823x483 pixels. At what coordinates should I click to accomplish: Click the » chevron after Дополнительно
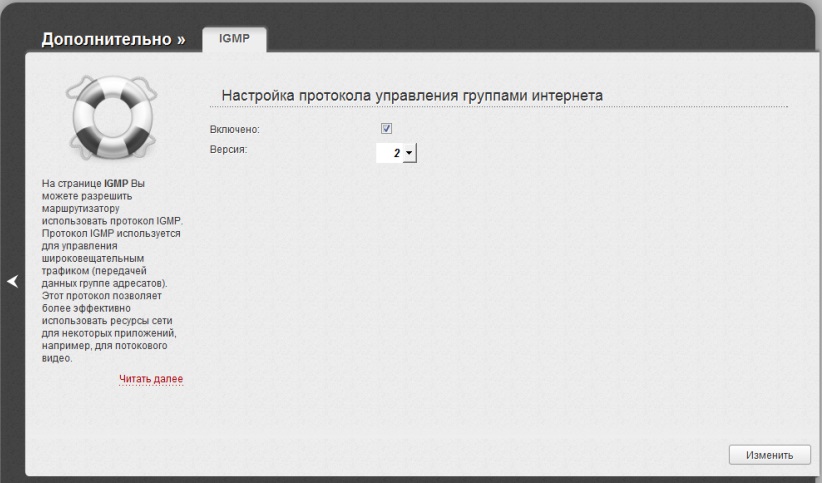click(x=181, y=41)
